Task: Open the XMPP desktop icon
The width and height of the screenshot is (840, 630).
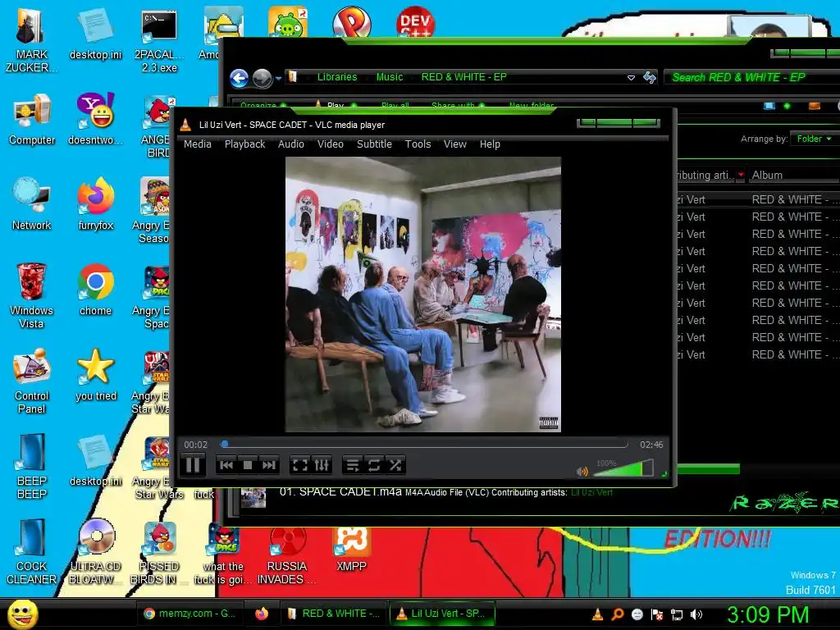Action: tap(351, 549)
